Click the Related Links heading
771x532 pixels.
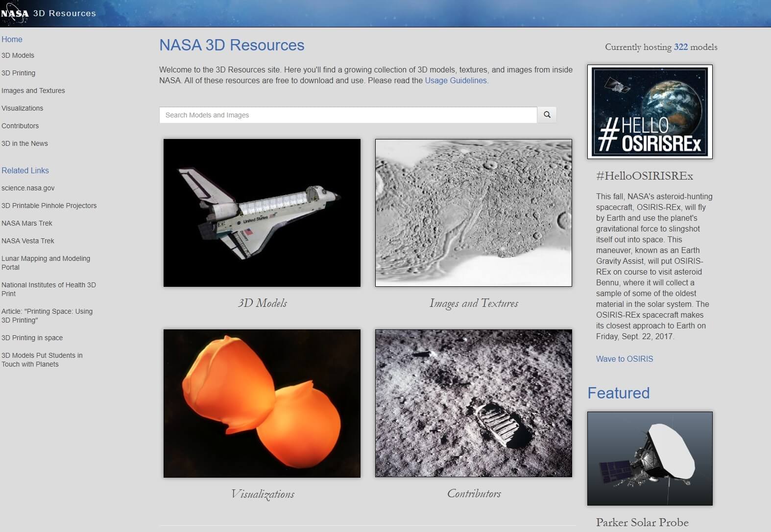coord(25,170)
